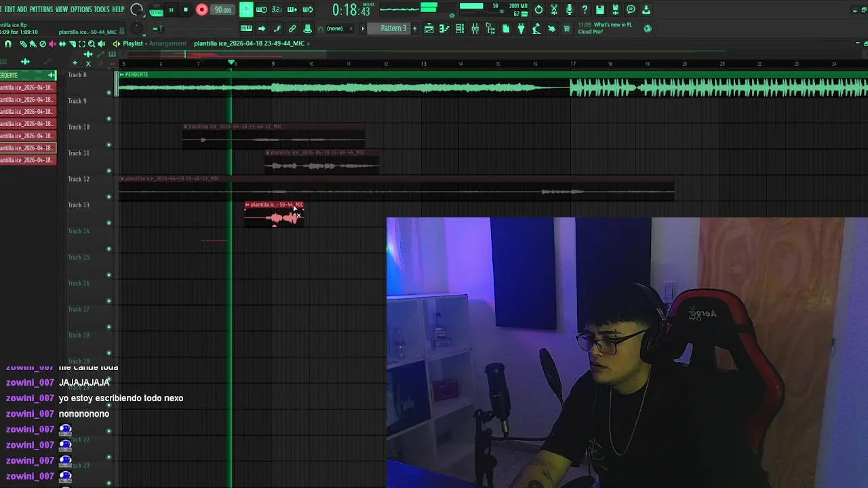Open the speech-bubble chat icon
868x488 pixels.
[631, 9]
